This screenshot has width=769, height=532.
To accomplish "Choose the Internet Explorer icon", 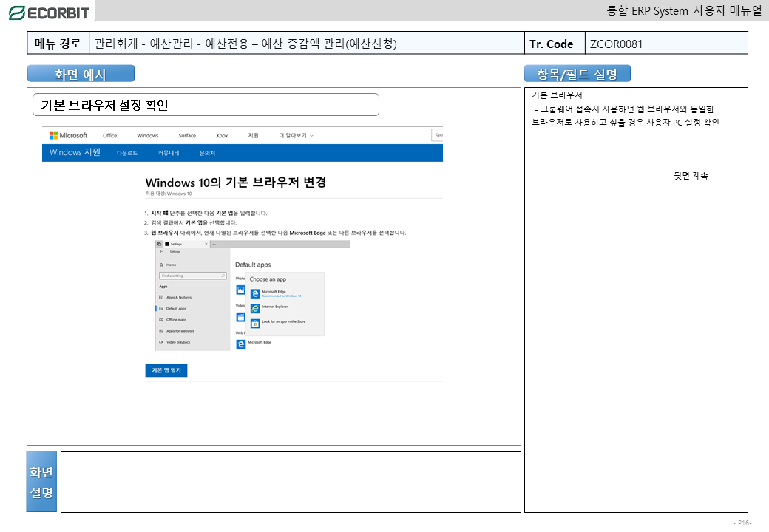I will [255, 308].
